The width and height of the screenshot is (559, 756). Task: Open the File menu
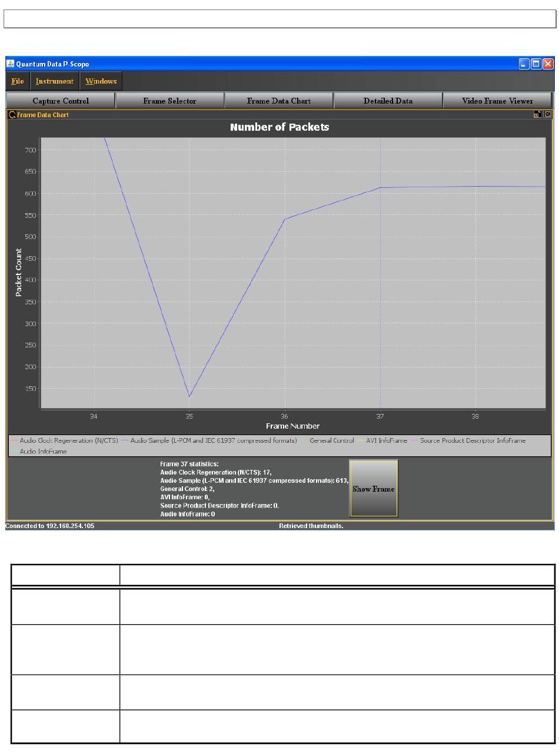[18, 81]
